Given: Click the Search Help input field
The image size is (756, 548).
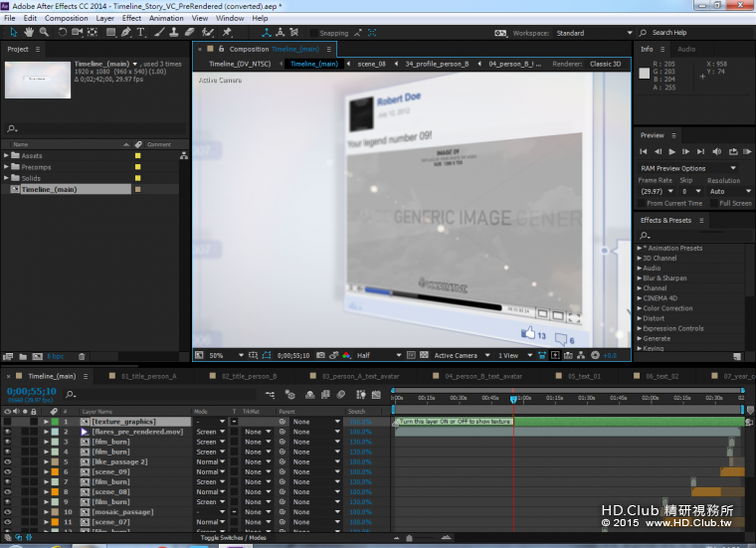Looking at the screenshot, I should coord(684,33).
